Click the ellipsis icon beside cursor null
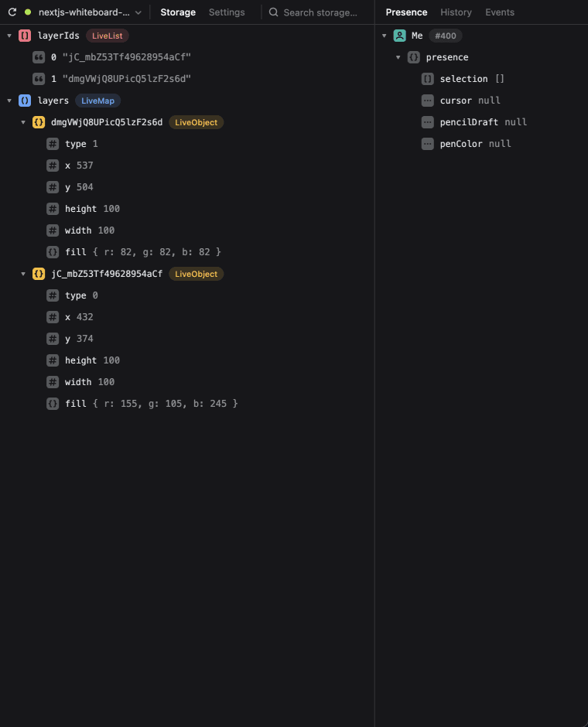Image resolution: width=588 pixels, height=727 pixels. pyautogui.click(x=426, y=100)
